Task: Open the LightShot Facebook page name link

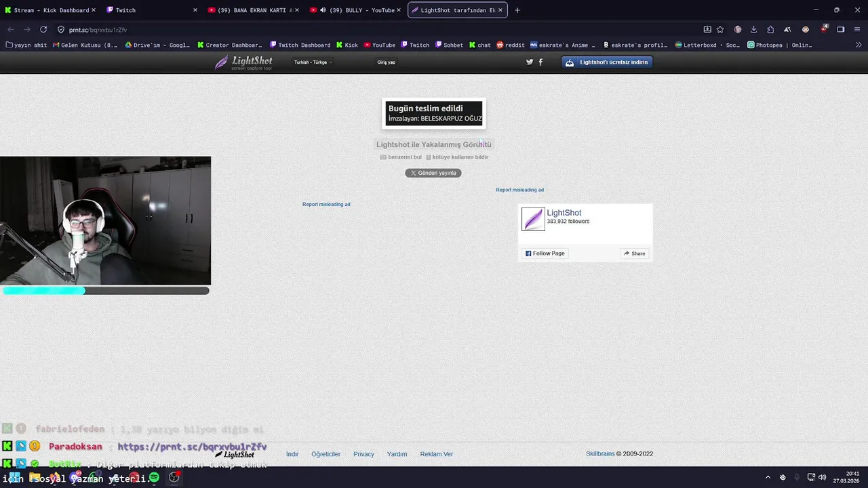Action: click(x=564, y=213)
